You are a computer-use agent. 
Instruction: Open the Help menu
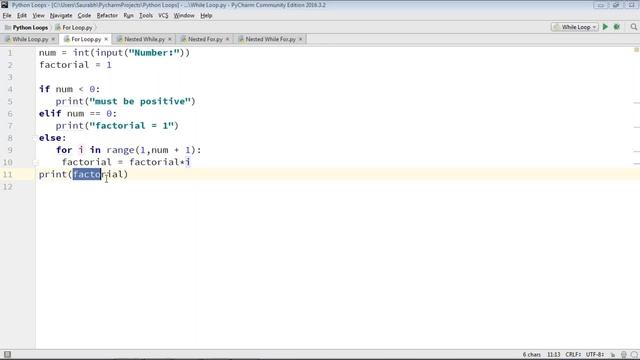pos(206,16)
